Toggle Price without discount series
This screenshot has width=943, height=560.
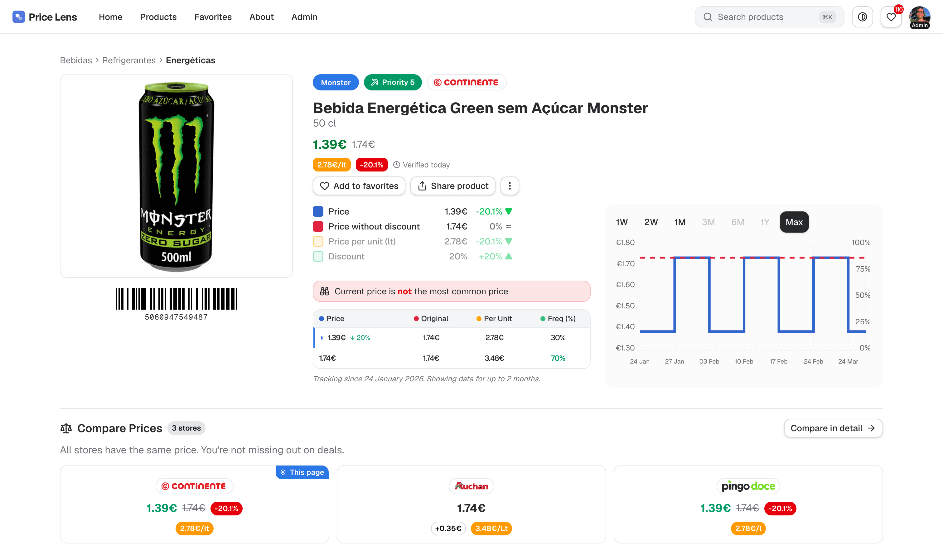[318, 226]
